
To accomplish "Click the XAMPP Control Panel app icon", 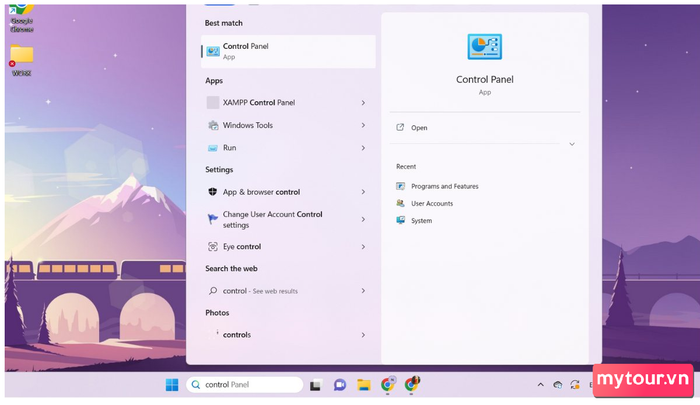I will (213, 103).
